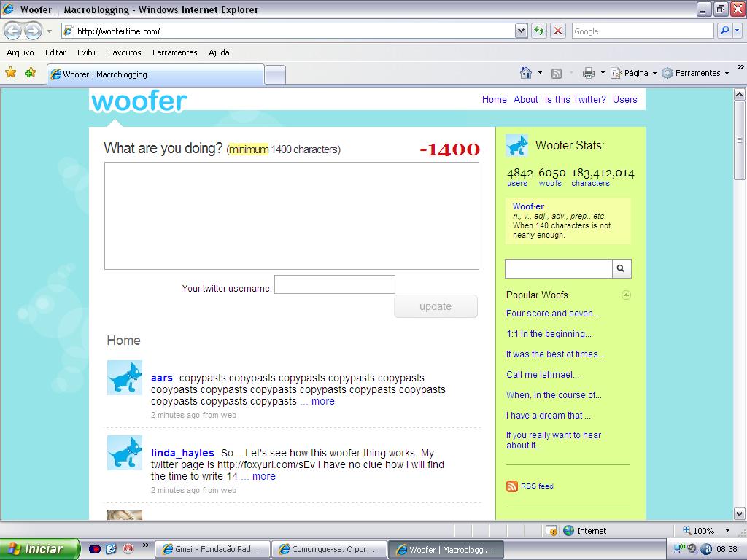Open the search provider options dropdown
The image size is (747, 560).
737,31
